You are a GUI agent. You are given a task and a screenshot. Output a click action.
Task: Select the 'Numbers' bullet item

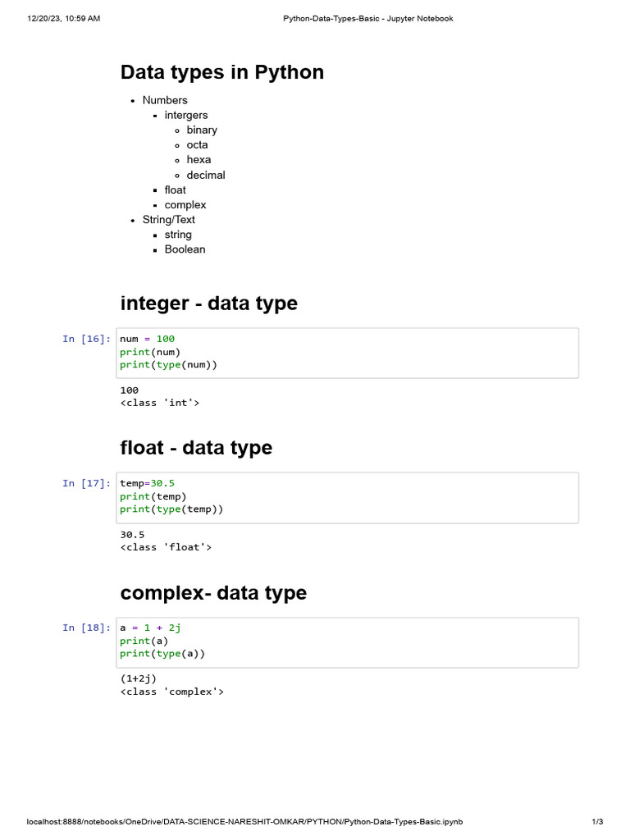[x=165, y=100]
